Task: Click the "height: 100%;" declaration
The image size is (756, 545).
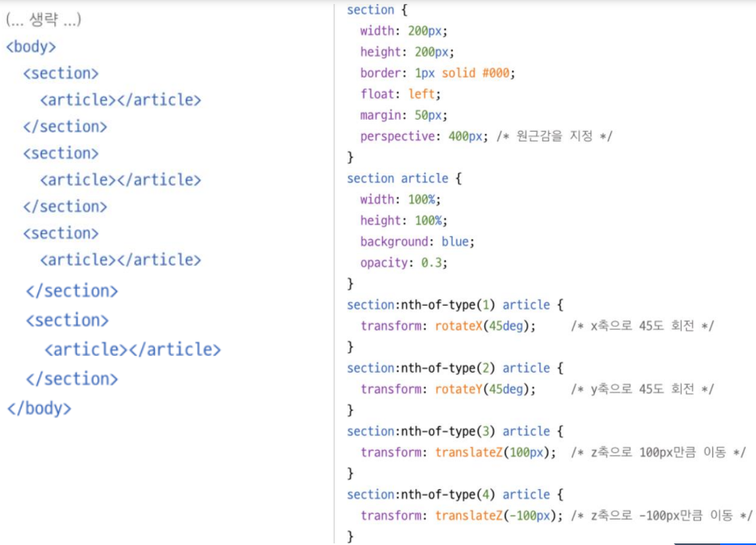Action: tap(404, 220)
